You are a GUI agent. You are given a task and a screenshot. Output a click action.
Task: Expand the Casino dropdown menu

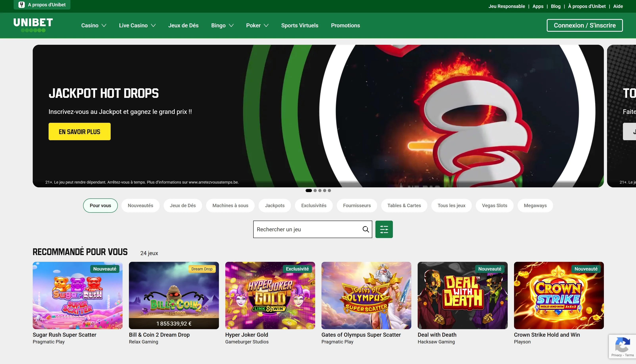pyautogui.click(x=94, y=25)
